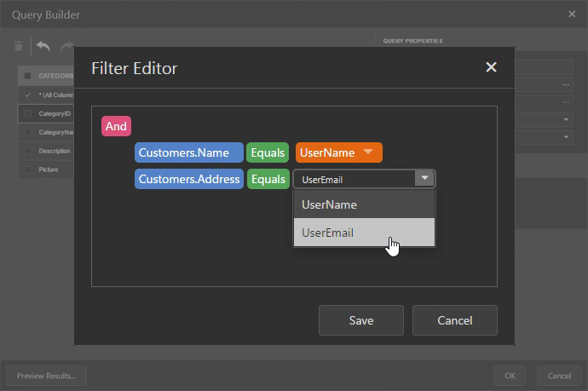Click the undo arrow in Query Builder toolbar

tap(43, 46)
